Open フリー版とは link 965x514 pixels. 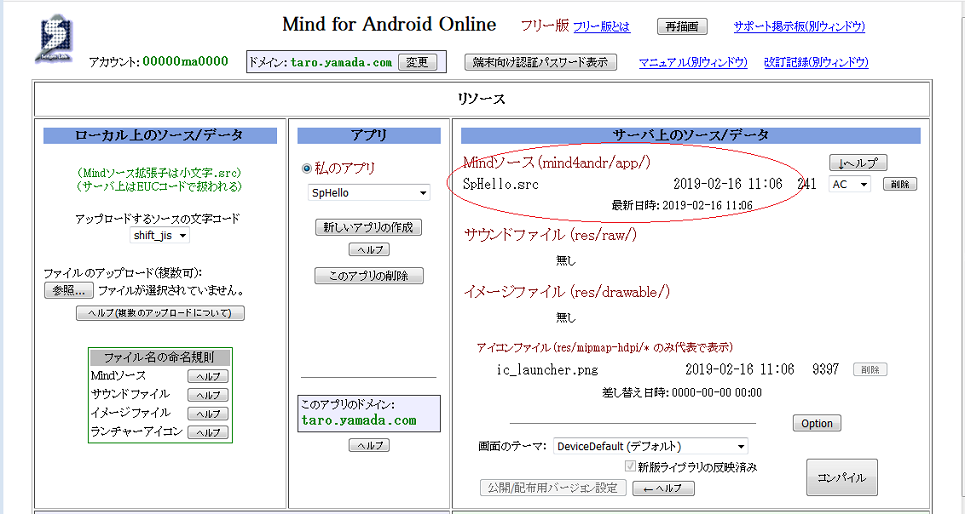point(601,26)
